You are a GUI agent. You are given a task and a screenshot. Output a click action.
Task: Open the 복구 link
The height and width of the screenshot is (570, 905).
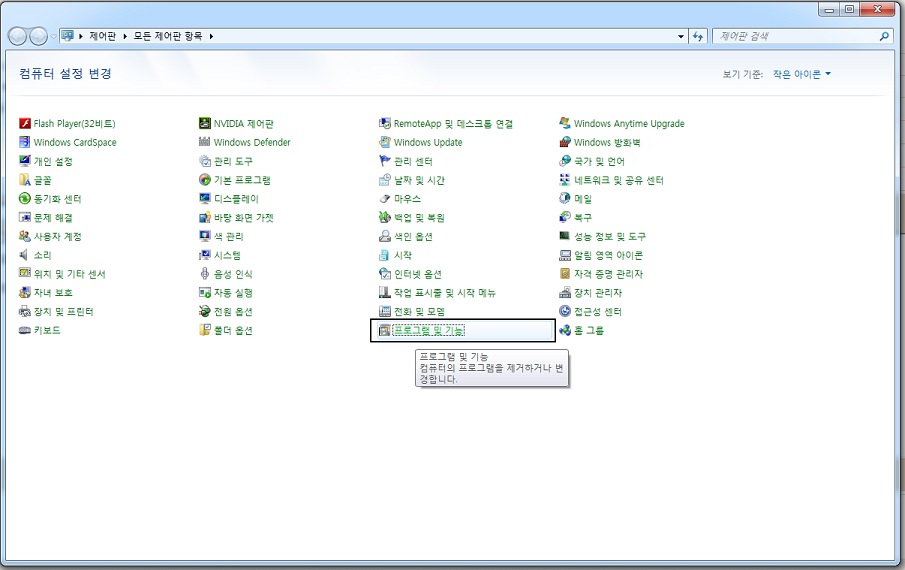pos(583,218)
